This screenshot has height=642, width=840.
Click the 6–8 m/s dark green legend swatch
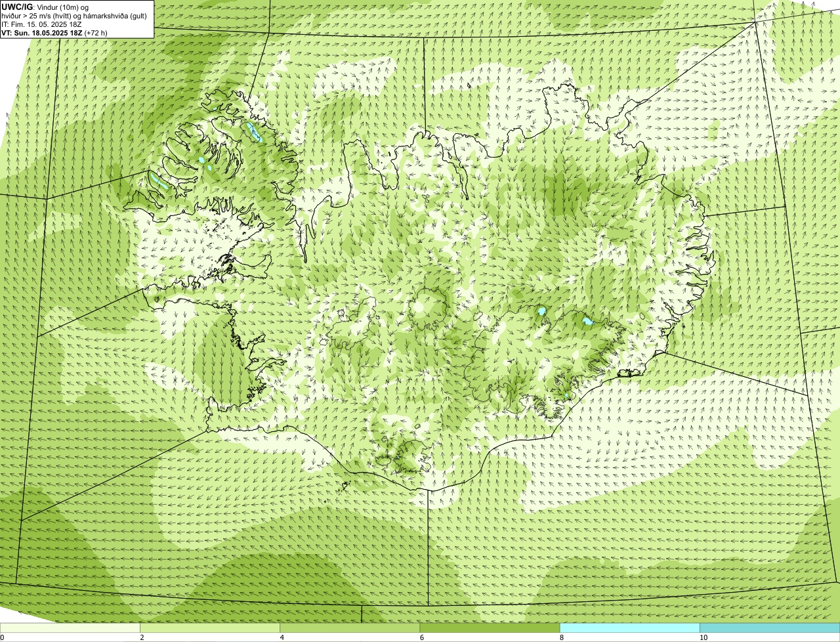coord(490,628)
